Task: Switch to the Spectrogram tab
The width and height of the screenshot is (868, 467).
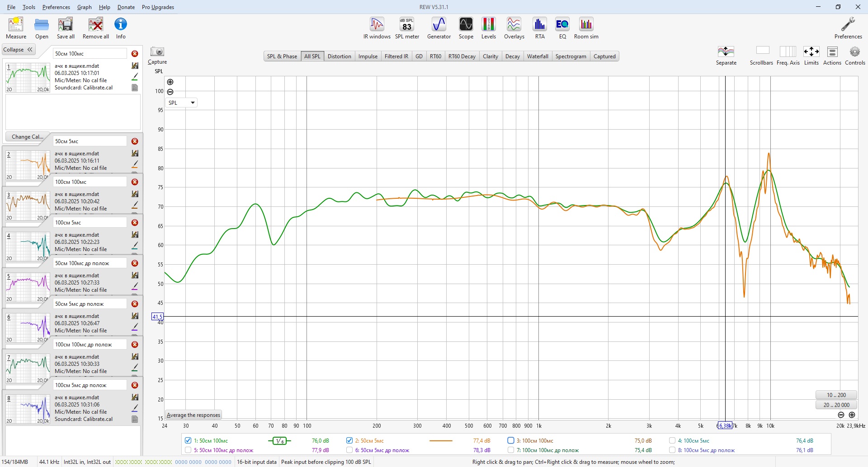Action: pos(571,56)
